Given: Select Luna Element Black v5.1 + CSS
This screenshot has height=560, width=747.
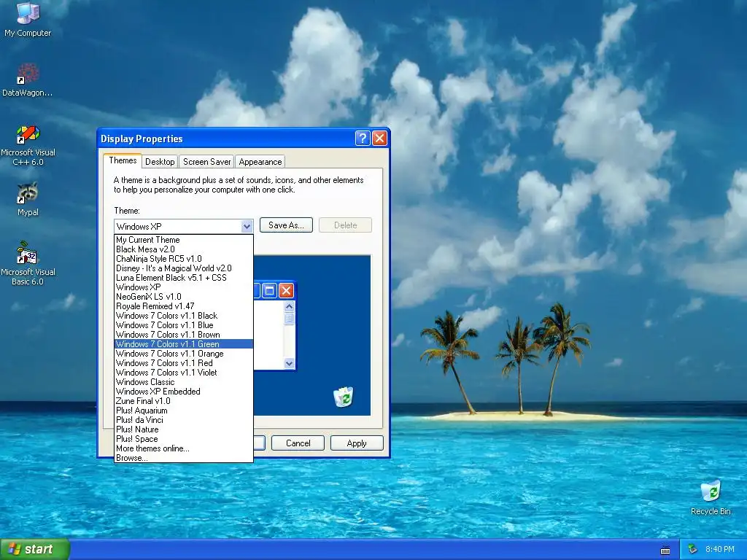Looking at the screenshot, I should [x=184, y=278].
